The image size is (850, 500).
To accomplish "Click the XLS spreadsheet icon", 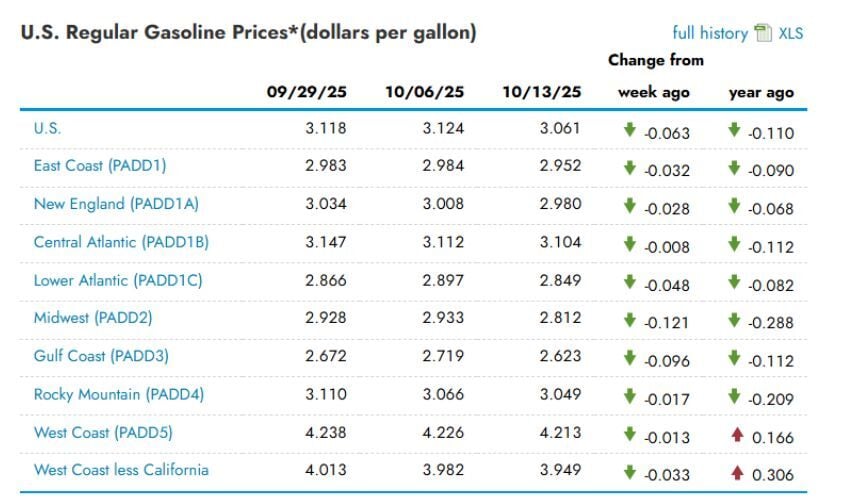I will point(763,33).
